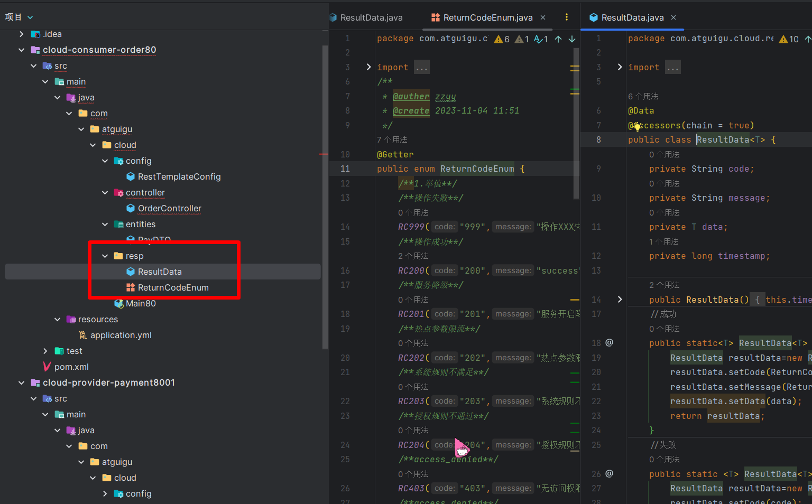This screenshot has height=504, width=812.
Task: Click the controller package icon
Action: click(x=119, y=192)
